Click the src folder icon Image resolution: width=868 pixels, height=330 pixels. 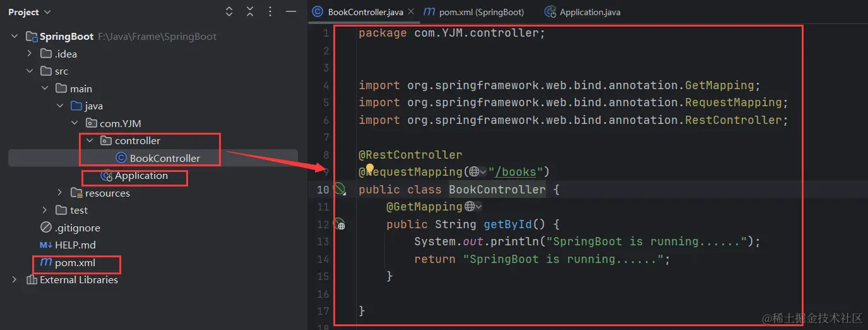tap(46, 71)
